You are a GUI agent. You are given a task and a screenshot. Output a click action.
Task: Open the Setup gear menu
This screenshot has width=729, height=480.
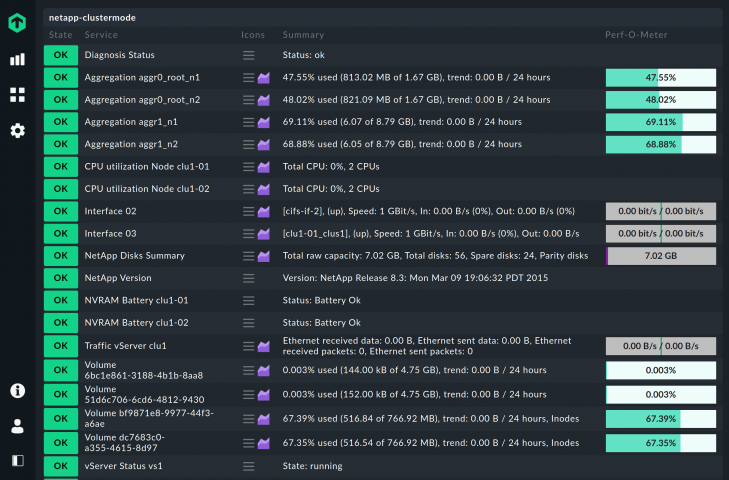[17, 131]
